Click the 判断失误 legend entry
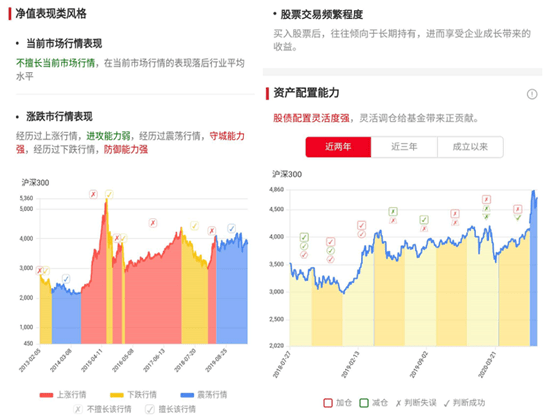The image size is (554, 419). 416,403
